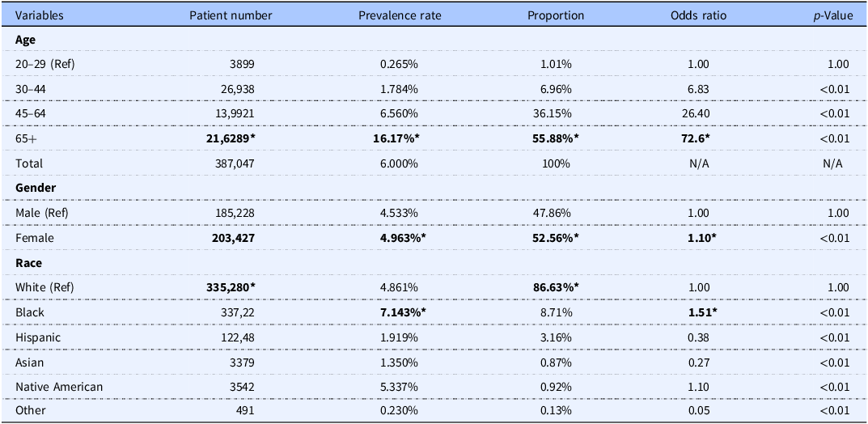Click the Proportion column header

pos(554,15)
